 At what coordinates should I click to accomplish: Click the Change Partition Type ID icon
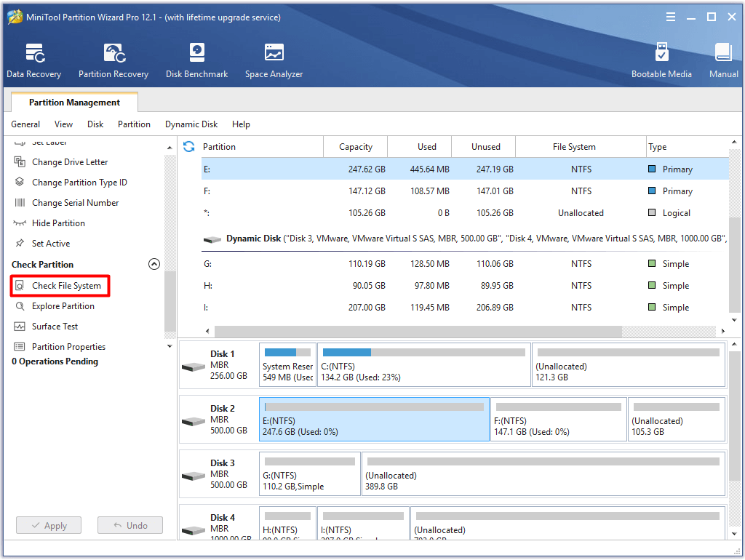(x=20, y=183)
